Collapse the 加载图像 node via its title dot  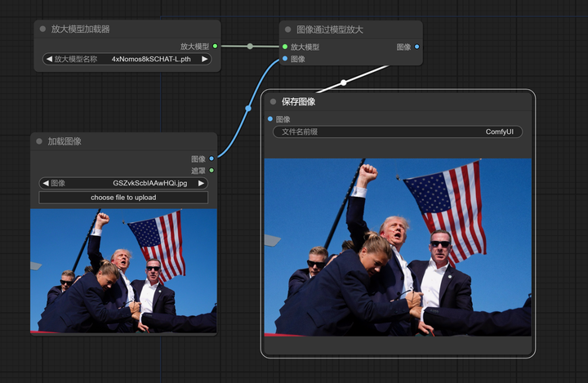(x=38, y=141)
